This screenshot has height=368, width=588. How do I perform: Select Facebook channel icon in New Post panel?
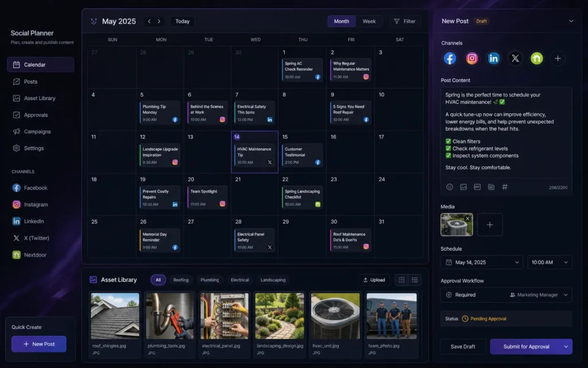pyautogui.click(x=450, y=59)
